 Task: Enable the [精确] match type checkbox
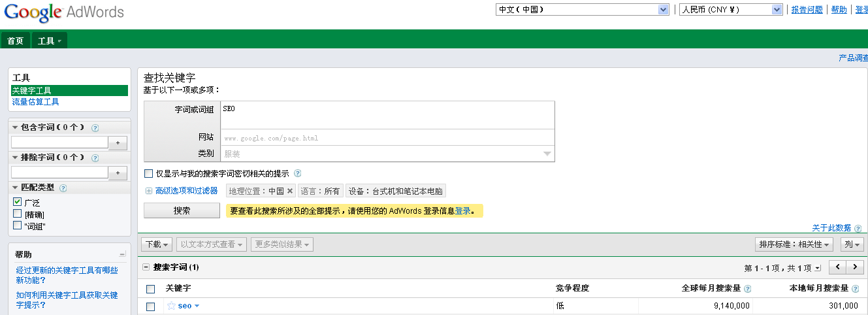coord(18,214)
